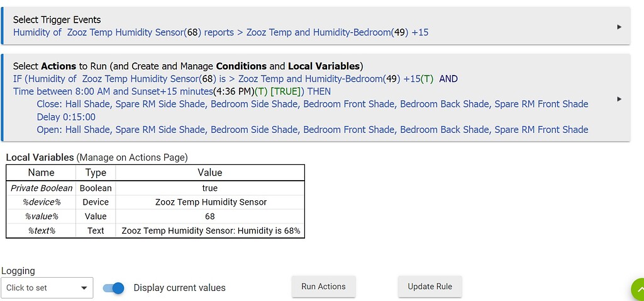Click the Update Rule button
This screenshot has width=644, height=301.
[430, 287]
